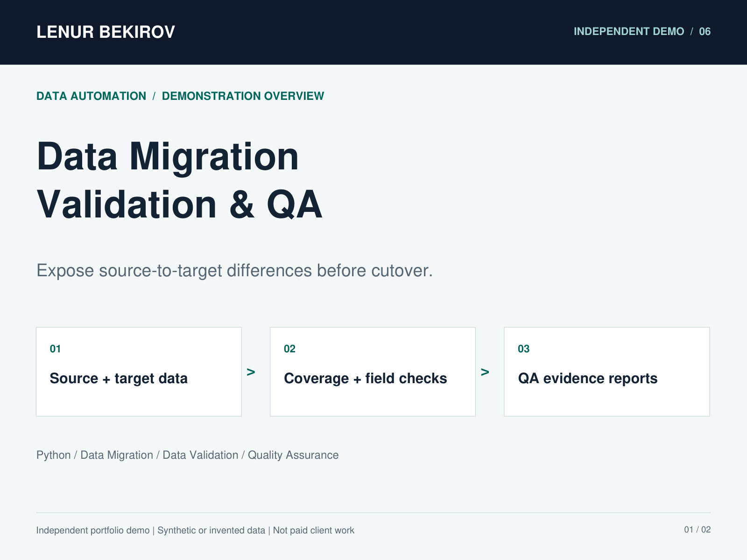Click the 02 step number
Screen dimensions: 747x560
[x=289, y=349]
